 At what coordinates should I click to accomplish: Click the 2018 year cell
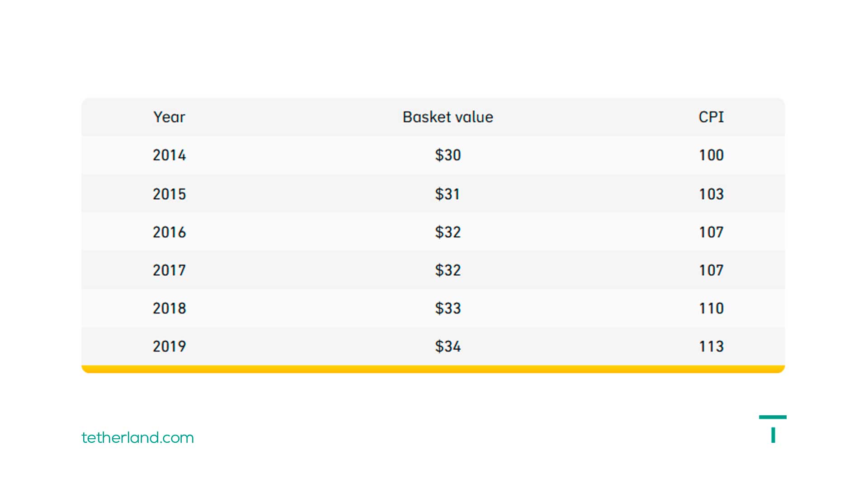tap(169, 309)
